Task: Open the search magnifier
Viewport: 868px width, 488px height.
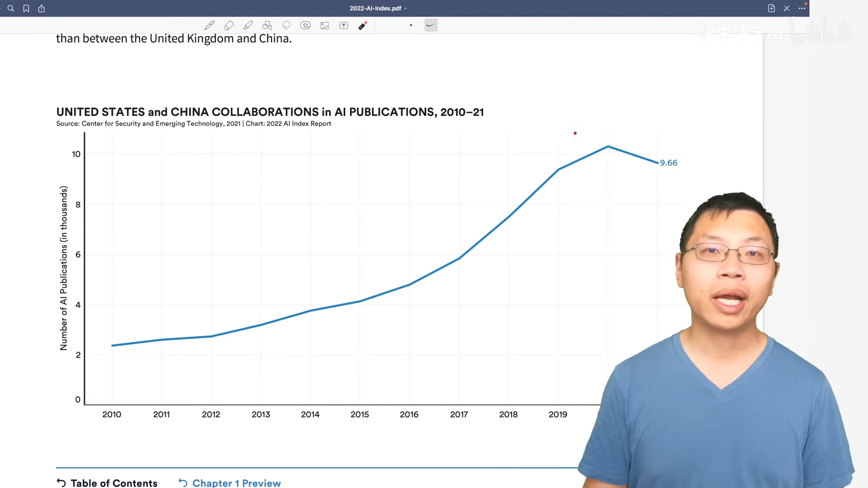Action: point(11,8)
